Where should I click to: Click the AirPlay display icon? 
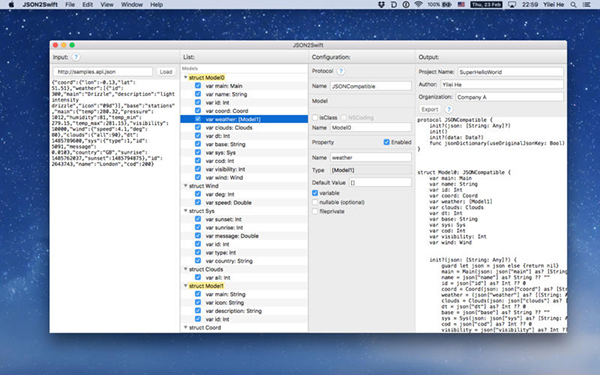pos(512,5)
